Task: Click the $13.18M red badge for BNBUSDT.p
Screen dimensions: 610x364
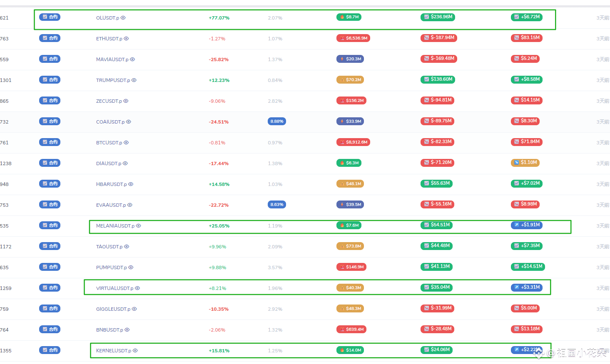Action: click(x=527, y=329)
